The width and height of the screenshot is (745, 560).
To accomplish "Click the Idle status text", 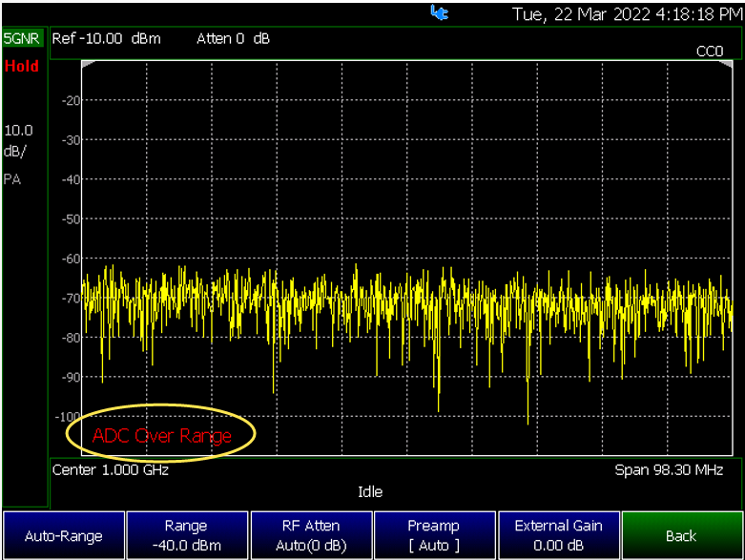I will click(x=370, y=491).
